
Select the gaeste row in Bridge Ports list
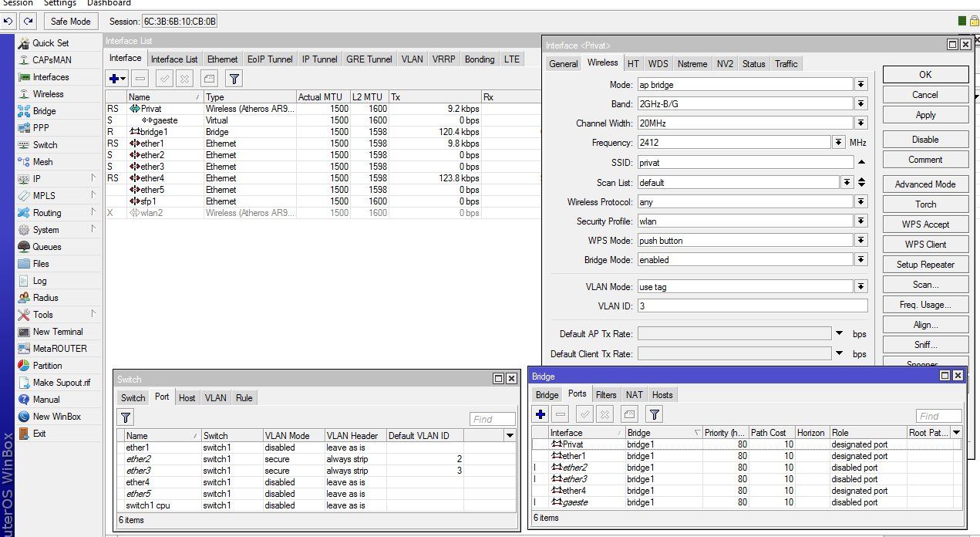tap(746, 502)
